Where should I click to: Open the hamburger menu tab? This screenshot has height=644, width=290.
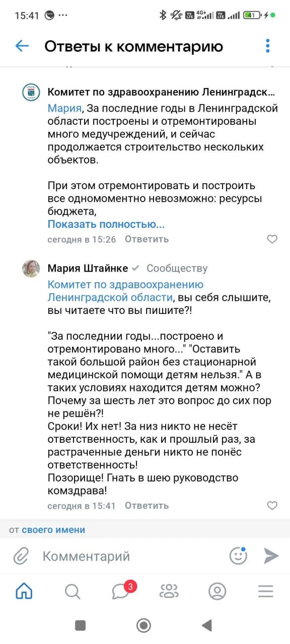pyautogui.click(x=266, y=592)
